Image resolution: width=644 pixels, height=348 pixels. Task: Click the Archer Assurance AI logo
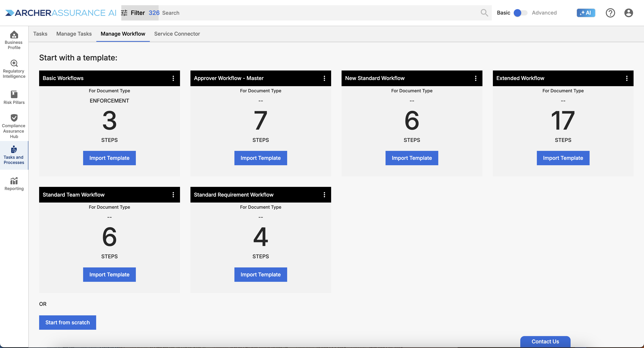click(61, 13)
